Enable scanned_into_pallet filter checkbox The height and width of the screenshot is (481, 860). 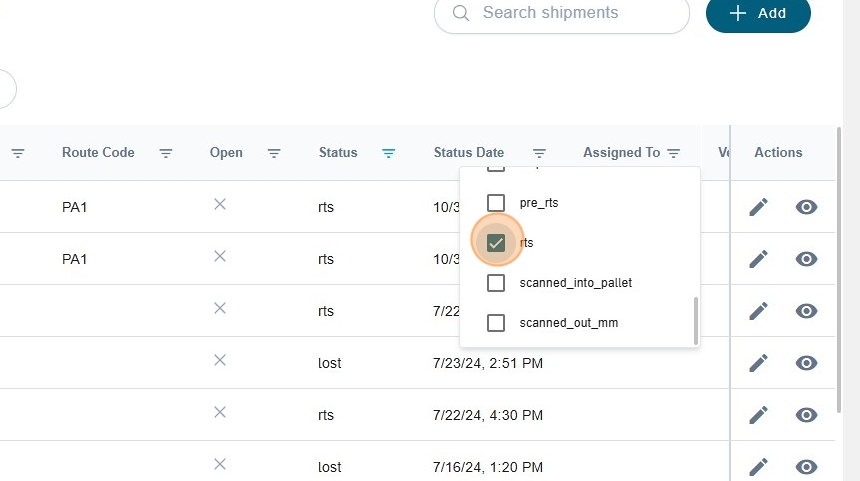(495, 283)
